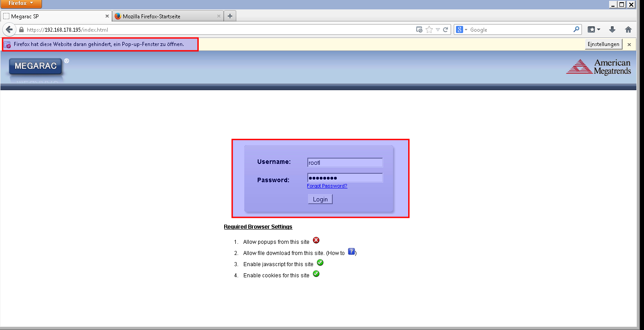The image size is (644, 330).
Task: Expand the URL history dropdown arrow
Action: (x=438, y=29)
